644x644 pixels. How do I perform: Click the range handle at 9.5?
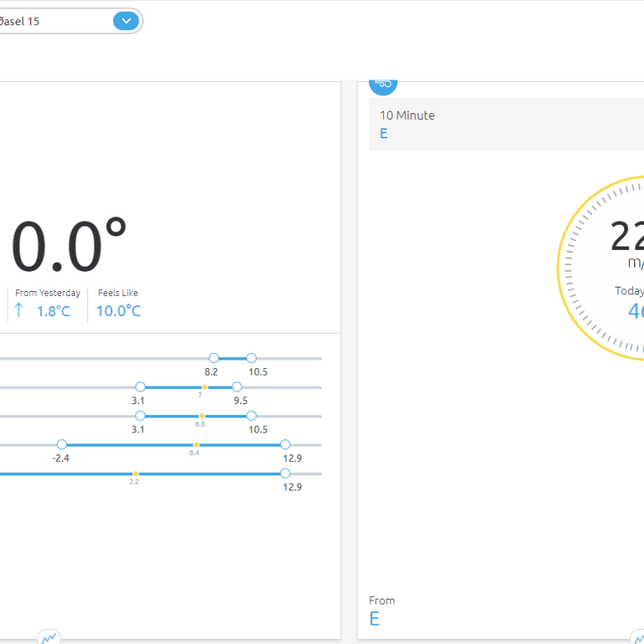click(237, 387)
